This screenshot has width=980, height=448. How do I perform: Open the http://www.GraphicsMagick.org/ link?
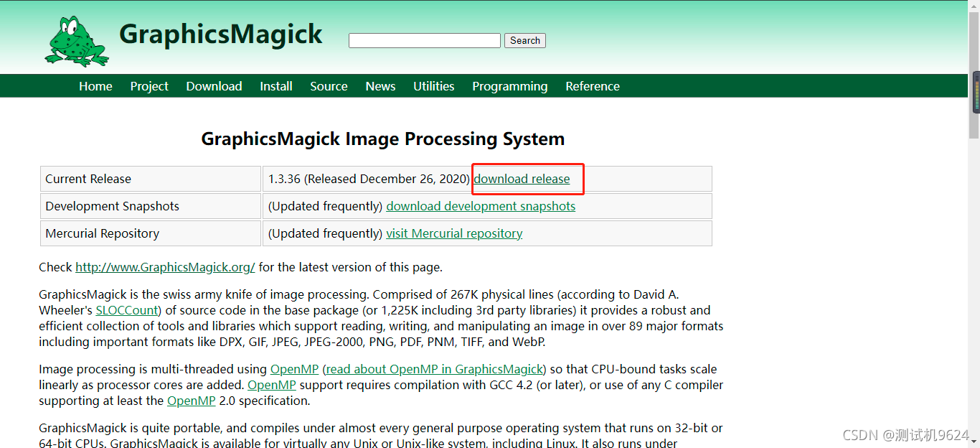coord(165,267)
